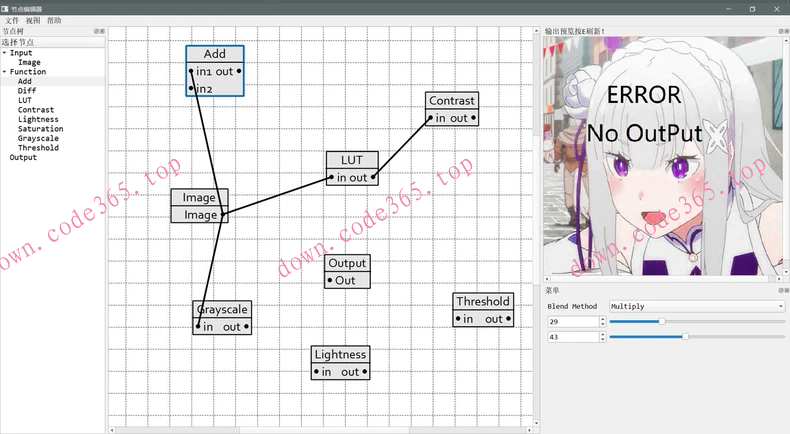This screenshot has height=434, width=790.
Task: Minimize the node editor window
Action: 729,9
